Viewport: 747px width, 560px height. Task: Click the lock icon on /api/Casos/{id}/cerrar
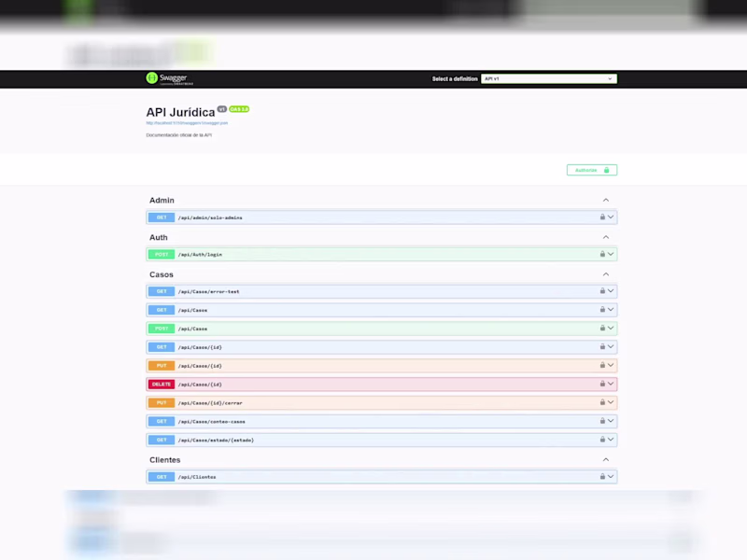602,402
